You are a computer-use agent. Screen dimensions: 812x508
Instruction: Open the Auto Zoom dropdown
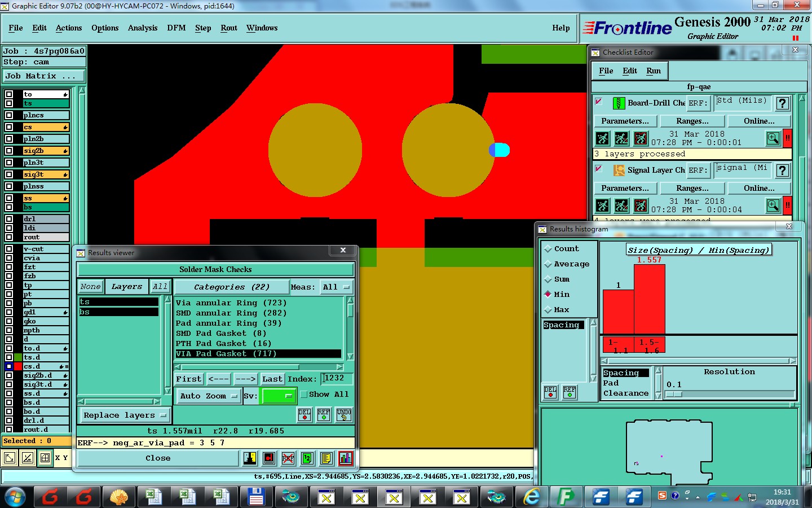point(209,396)
